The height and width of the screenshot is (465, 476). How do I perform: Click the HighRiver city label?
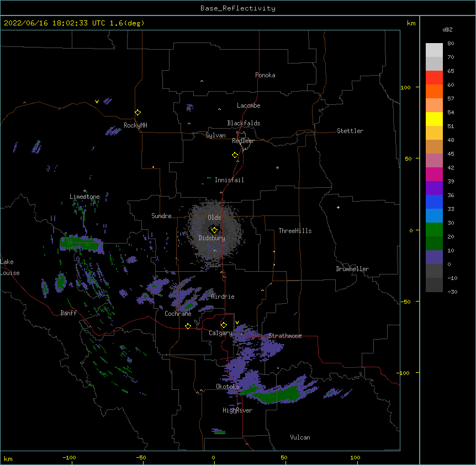[237, 410]
